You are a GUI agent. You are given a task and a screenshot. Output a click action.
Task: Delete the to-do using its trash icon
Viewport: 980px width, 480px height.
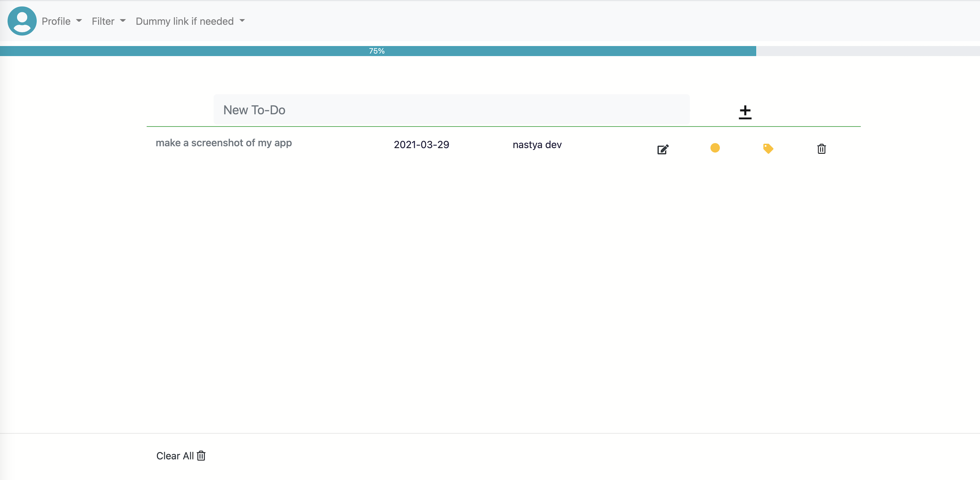(x=821, y=149)
